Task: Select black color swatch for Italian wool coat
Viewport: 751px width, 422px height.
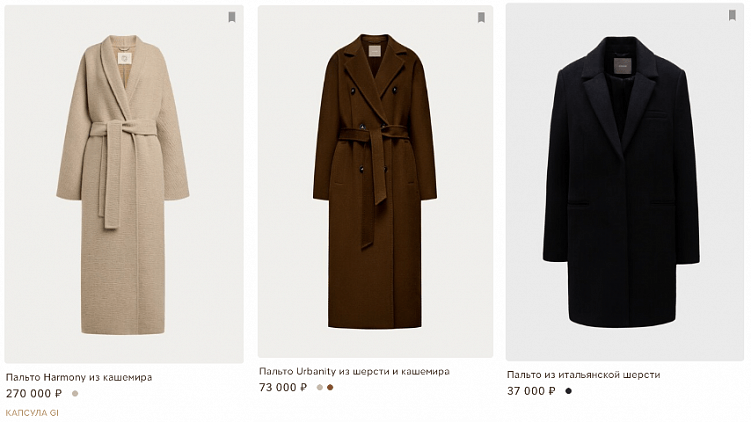Action: tap(569, 391)
